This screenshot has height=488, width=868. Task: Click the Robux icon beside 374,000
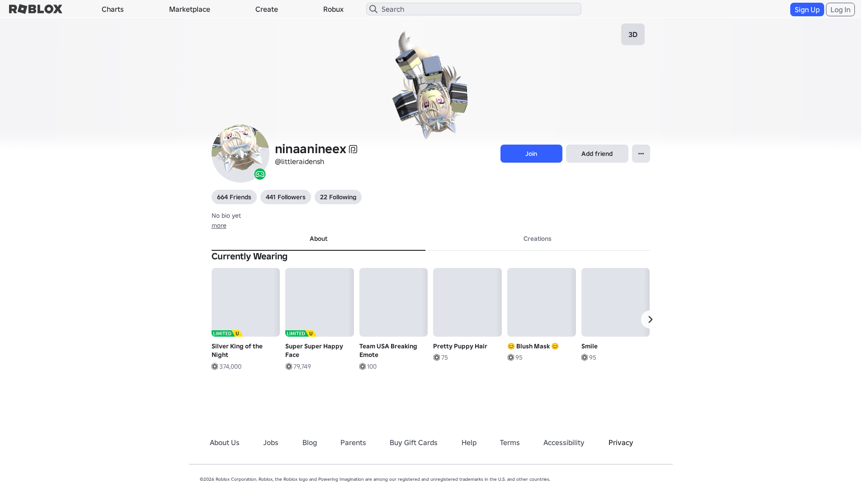click(215, 366)
